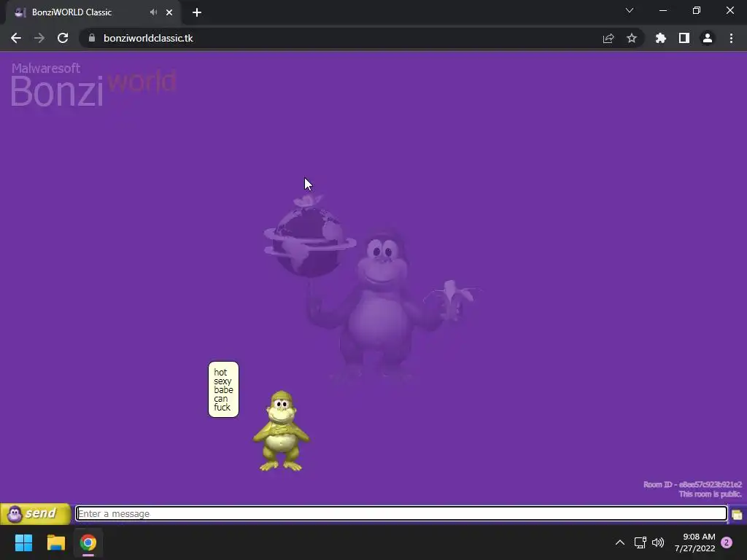Viewport: 747px width, 560px height.
Task: Go back to previous page in Chrome
Action: (x=16, y=38)
